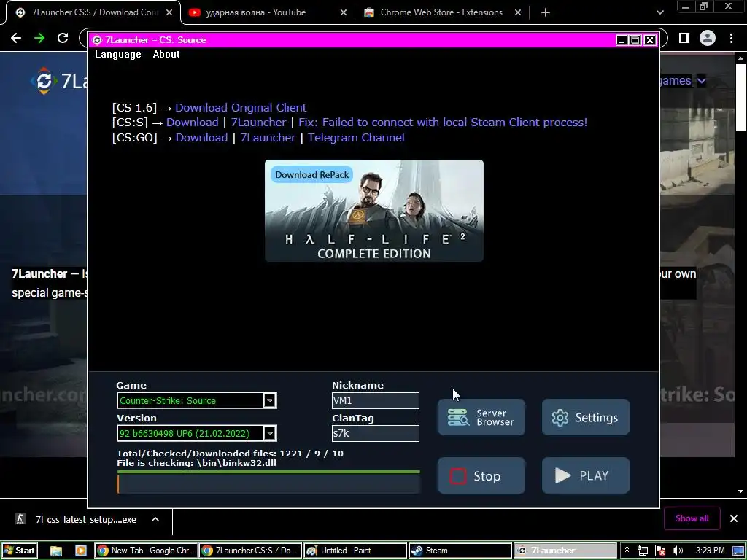Open a new Chrome tab
This screenshot has height=560, width=747.
pyautogui.click(x=546, y=13)
